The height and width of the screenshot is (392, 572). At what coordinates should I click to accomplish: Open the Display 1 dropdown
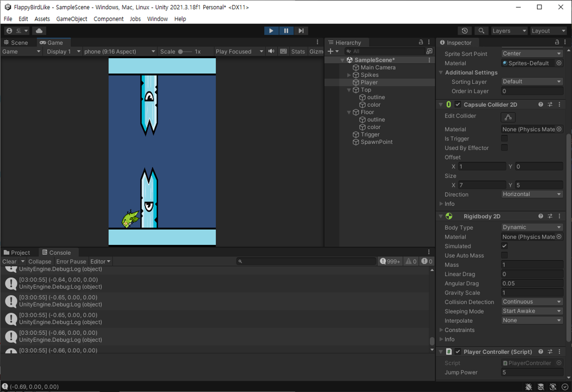[63, 51]
